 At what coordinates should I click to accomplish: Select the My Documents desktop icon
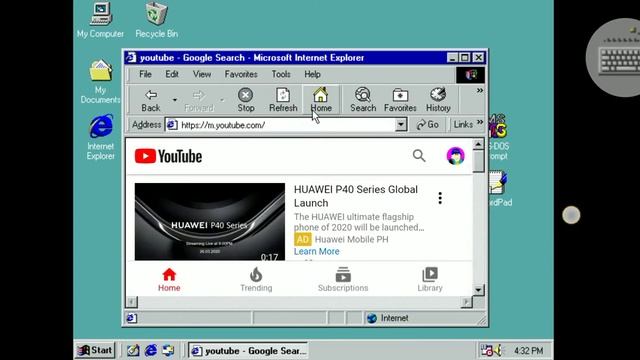click(100, 82)
